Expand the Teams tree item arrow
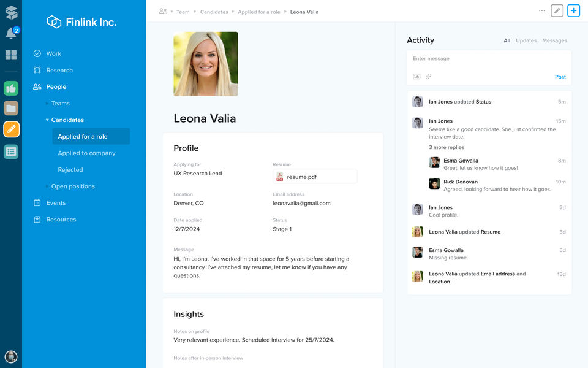This screenshot has height=368, width=588. (47, 103)
